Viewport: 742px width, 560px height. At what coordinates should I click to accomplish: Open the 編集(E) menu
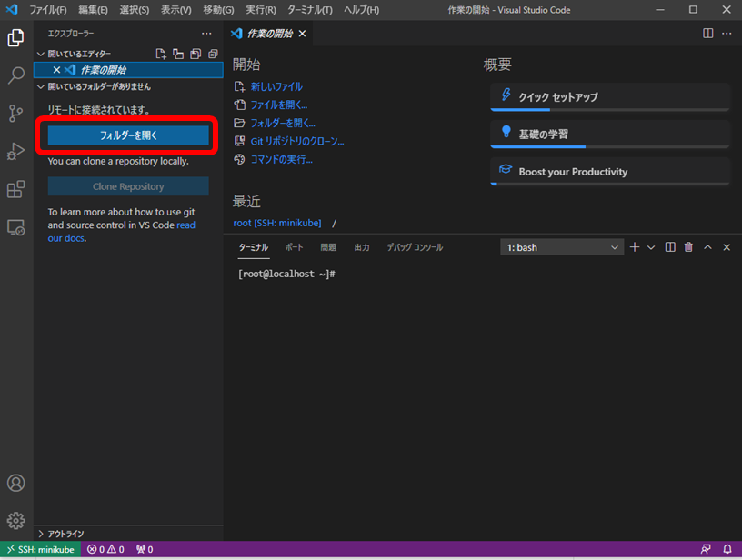[93, 10]
